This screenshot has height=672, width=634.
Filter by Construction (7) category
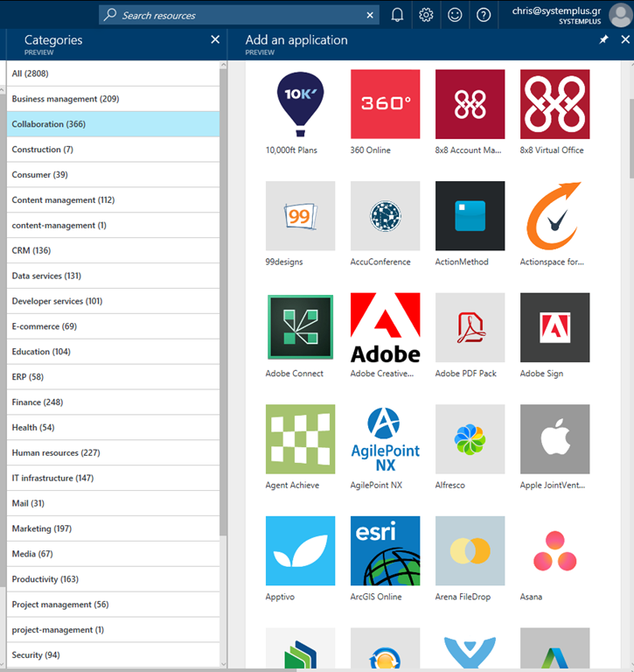click(x=113, y=149)
